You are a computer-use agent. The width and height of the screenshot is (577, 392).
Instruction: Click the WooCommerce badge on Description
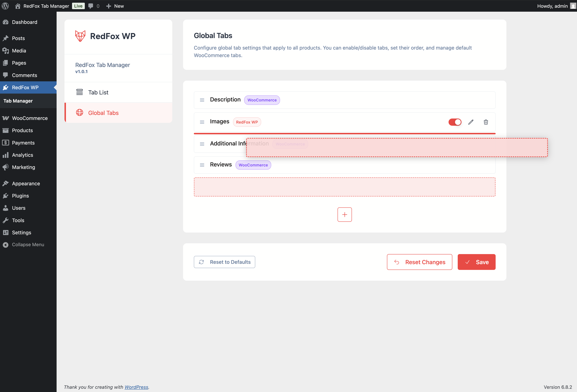[262, 100]
